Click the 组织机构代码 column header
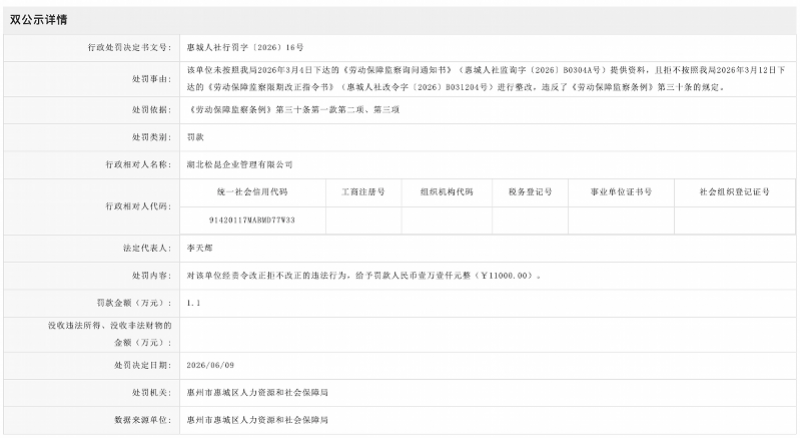The height and width of the screenshot is (438, 800). (446, 192)
